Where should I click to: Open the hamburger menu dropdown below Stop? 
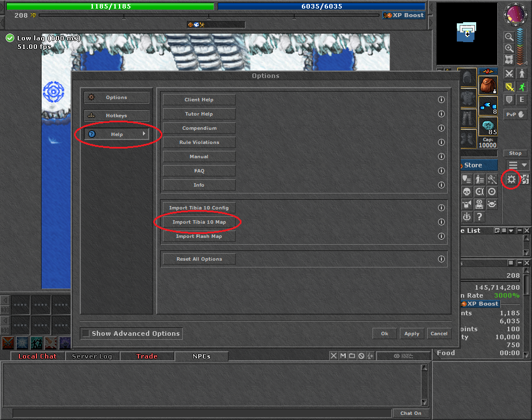[518, 165]
